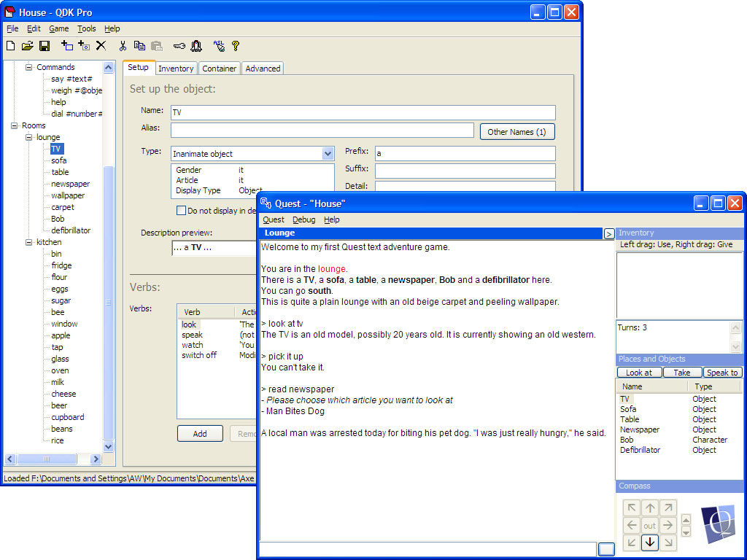This screenshot has height=560, width=747.
Task: Click in the Alias input field
Action: tap(322, 131)
